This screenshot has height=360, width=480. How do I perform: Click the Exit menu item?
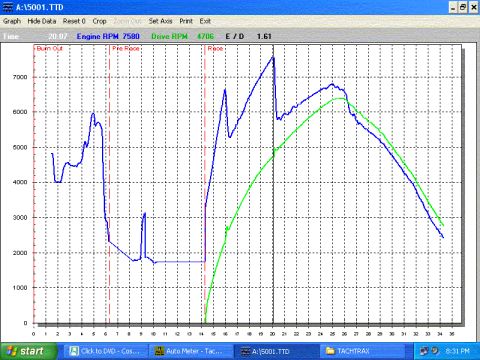click(205, 21)
